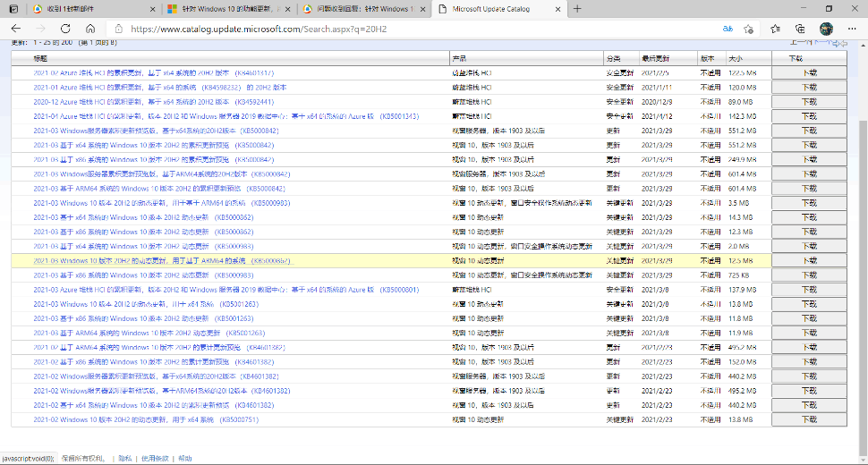View site information lock icon

[x=118, y=29]
